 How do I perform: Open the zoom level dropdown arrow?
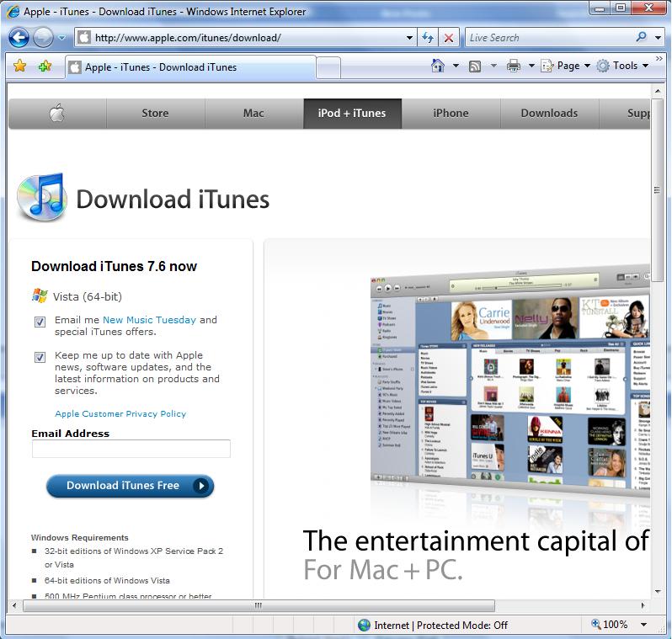[x=644, y=625]
